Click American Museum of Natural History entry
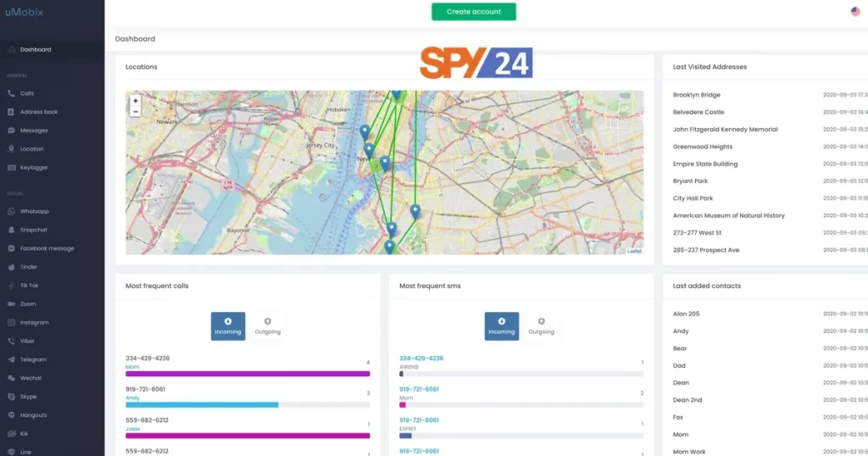The width and height of the screenshot is (868, 456). (x=728, y=215)
